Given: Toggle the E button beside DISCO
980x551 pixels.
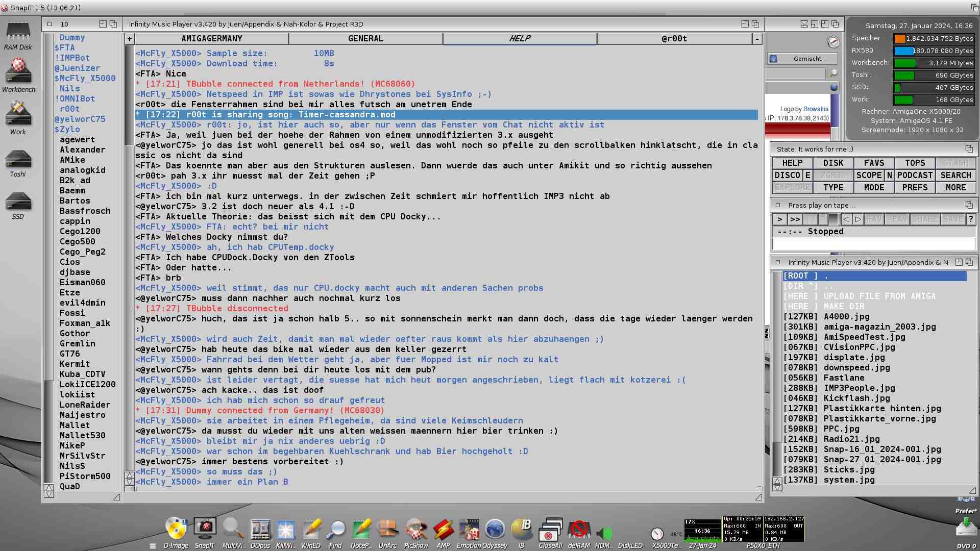Looking at the screenshot, I should (807, 175).
